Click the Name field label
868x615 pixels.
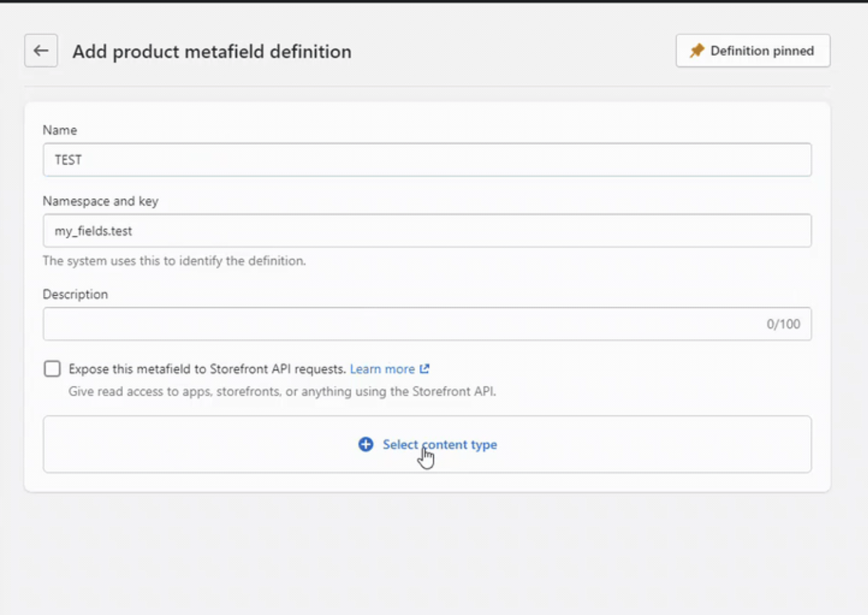point(60,130)
